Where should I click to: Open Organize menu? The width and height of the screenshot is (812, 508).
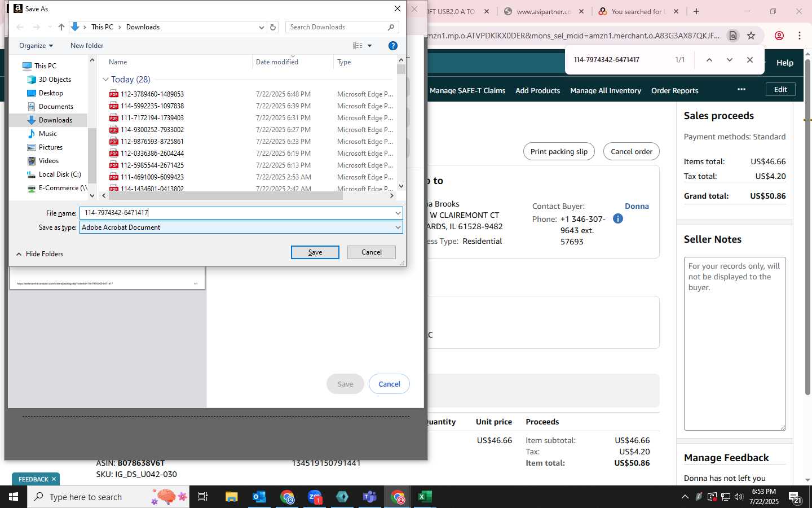pos(36,46)
